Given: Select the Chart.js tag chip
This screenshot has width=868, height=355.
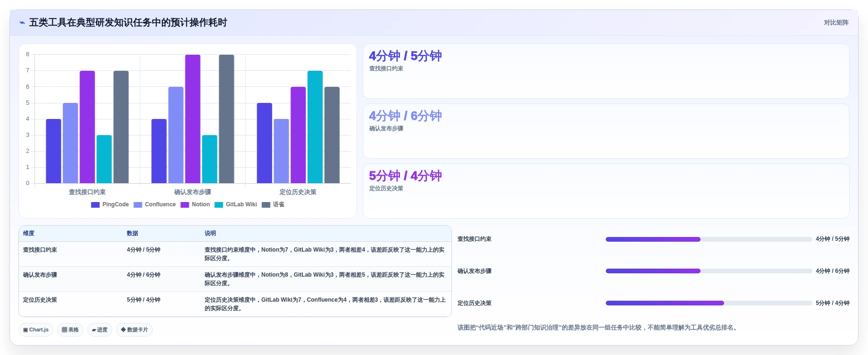Looking at the screenshot, I should click(36, 330).
